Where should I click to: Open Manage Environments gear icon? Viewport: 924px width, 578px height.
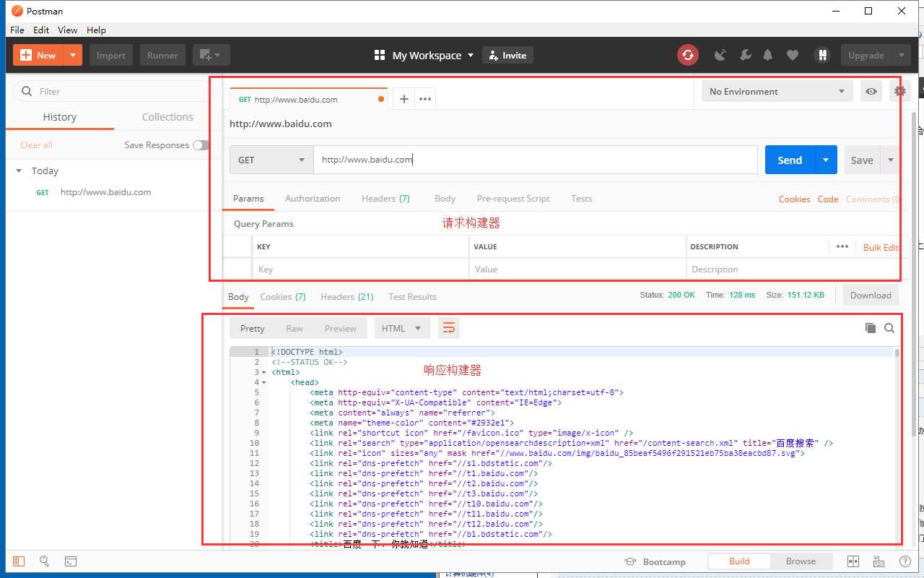point(899,91)
